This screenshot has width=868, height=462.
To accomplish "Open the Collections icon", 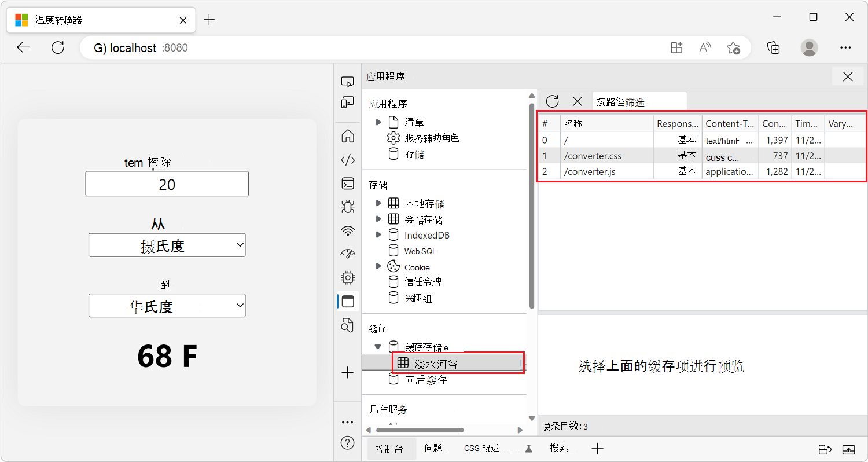I will [774, 47].
